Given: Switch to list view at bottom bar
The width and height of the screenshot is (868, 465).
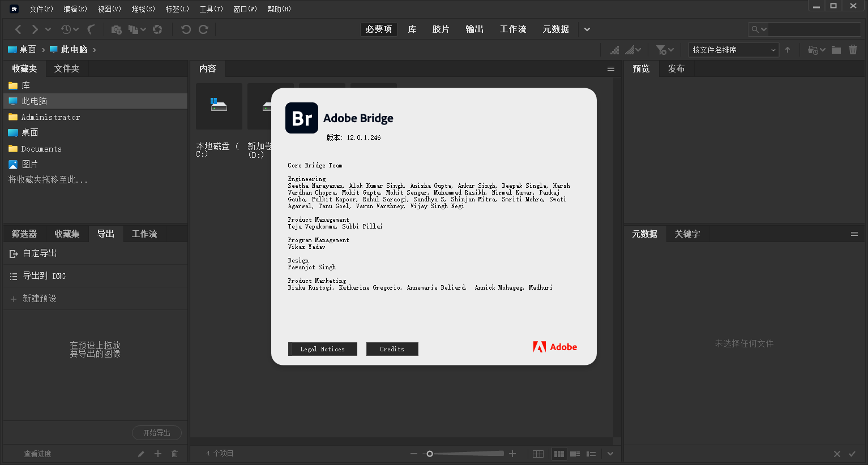Looking at the screenshot, I should pyautogui.click(x=591, y=453).
